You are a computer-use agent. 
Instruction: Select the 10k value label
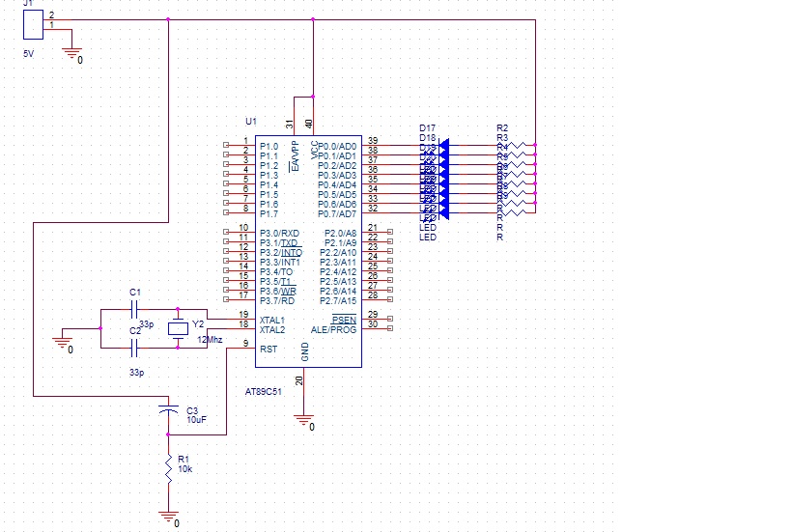184,469
